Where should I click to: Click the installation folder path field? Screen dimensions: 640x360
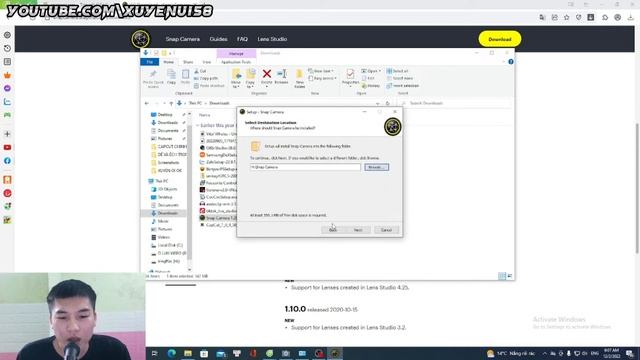click(x=305, y=167)
